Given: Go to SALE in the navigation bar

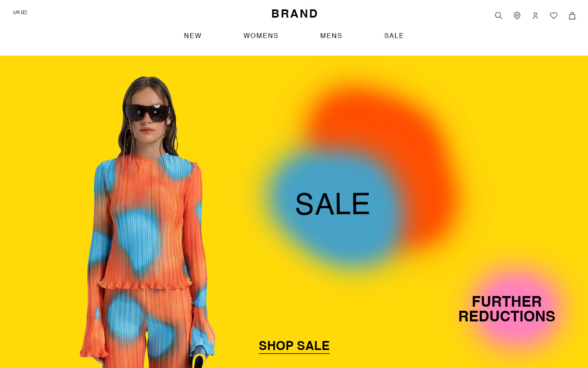Looking at the screenshot, I should (x=394, y=36).
